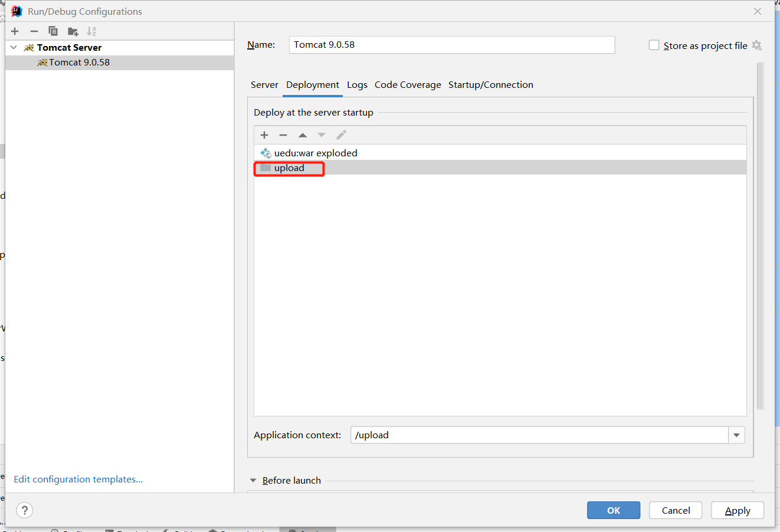
Task: Create new configuration folder
Action: coord(73,31)
